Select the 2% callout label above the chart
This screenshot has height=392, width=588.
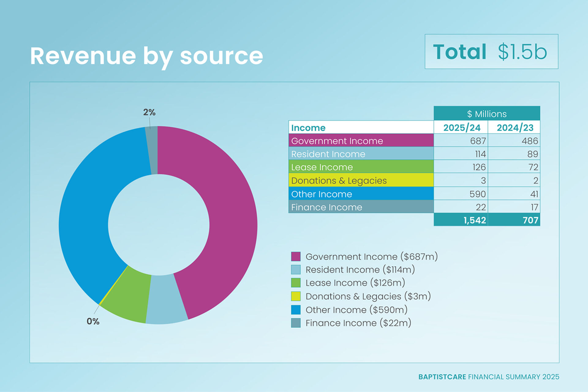click(149, 113)
